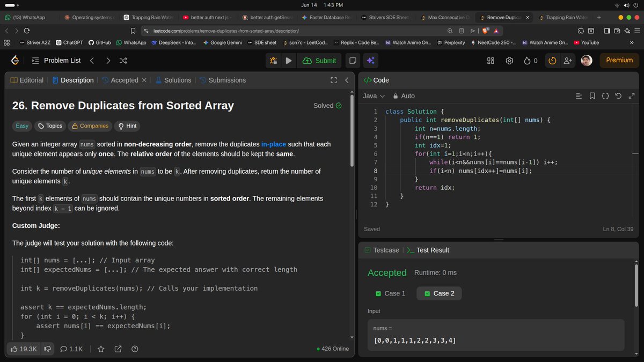Expand the Topics tag
644x362 pixels.
[x=50, y=126]
